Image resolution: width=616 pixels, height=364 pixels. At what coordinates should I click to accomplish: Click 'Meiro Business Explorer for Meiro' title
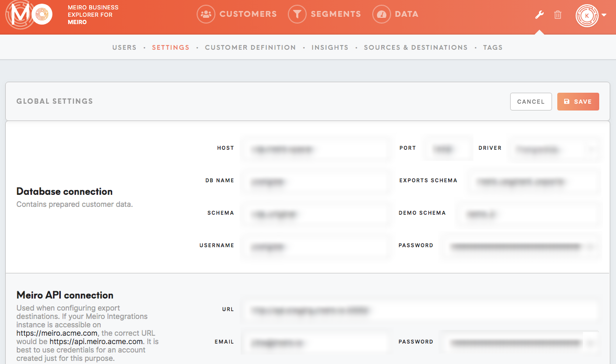[x=93, y=15]
